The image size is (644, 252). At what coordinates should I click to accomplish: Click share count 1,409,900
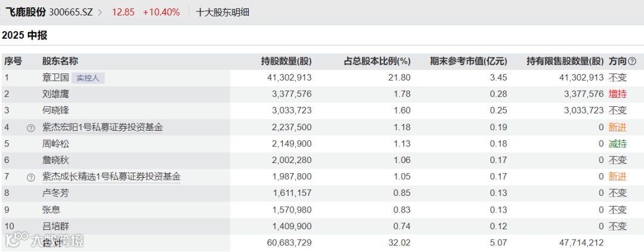click(x=292, y=226)
